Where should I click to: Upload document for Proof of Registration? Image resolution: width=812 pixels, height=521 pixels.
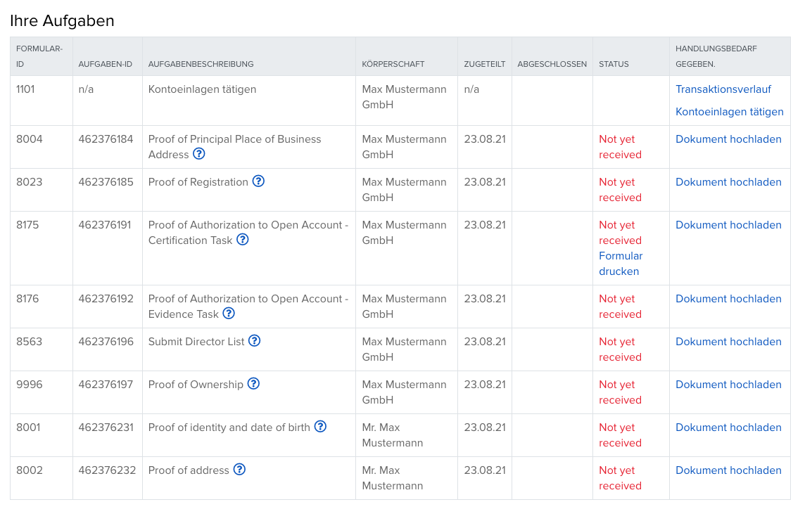(x=728, y=182)
